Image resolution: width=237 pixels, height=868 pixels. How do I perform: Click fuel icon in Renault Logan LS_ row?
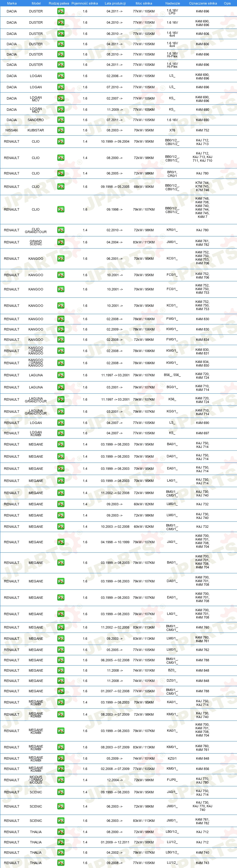[x=61, y=423]
